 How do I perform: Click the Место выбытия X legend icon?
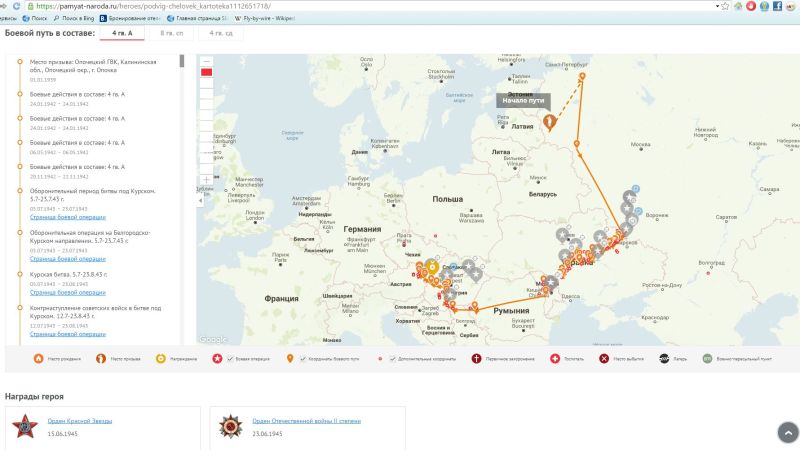(x=604, y=359)
